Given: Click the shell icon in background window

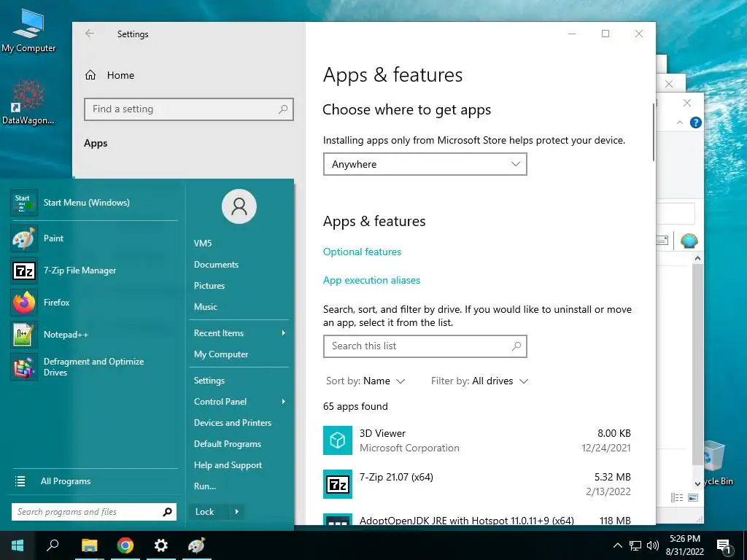Looking at the screenshot, I should point(689,241).
